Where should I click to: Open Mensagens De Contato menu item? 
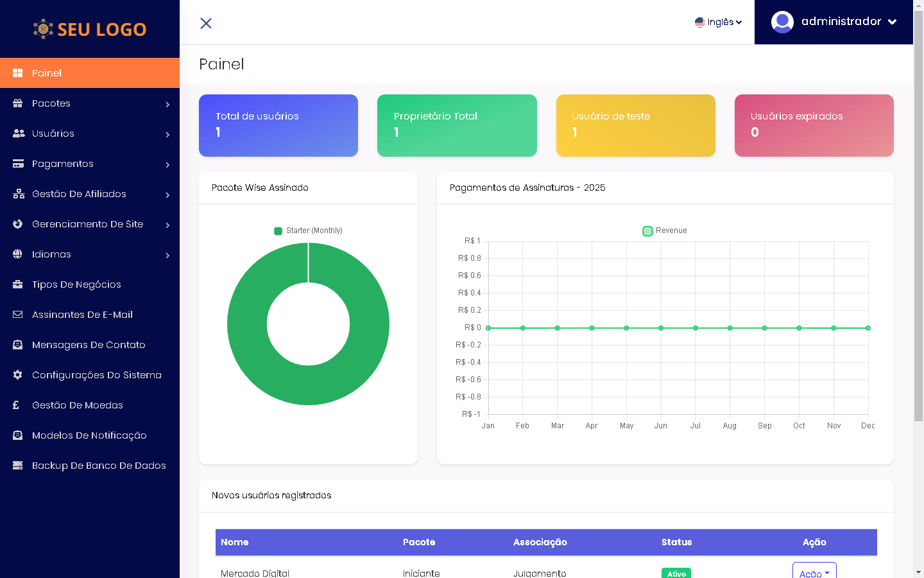pyautogui.click(x=89, y=345)
